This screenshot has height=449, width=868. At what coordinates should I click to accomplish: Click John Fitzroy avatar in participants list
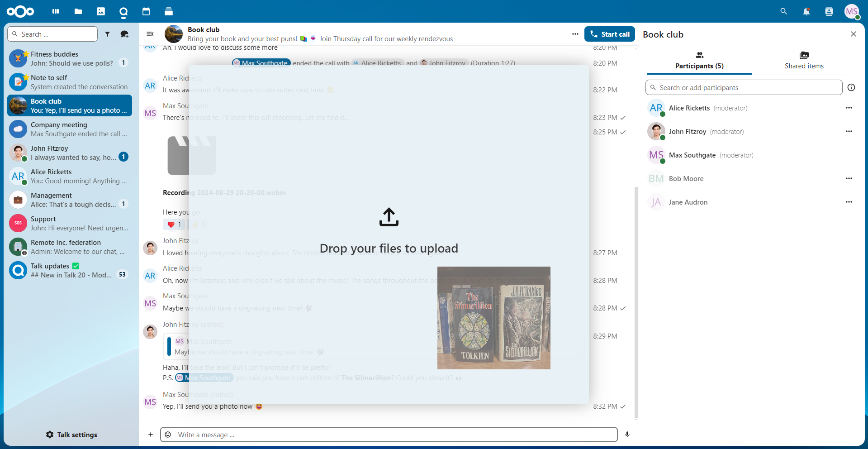pos(656,132)
